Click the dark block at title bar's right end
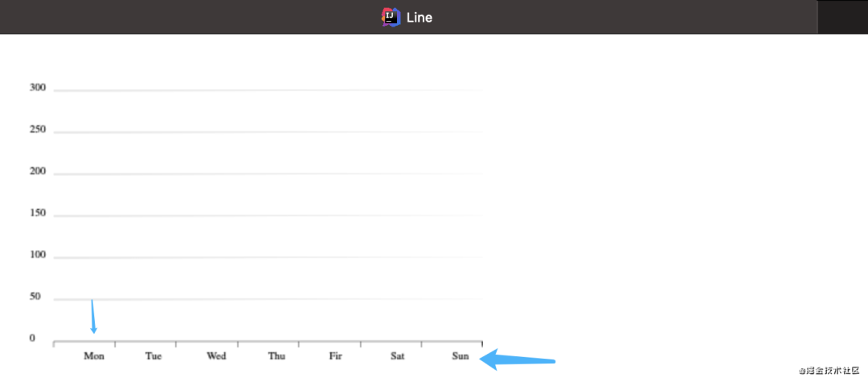The image size is (868, 382). click(x=842, y=17)
